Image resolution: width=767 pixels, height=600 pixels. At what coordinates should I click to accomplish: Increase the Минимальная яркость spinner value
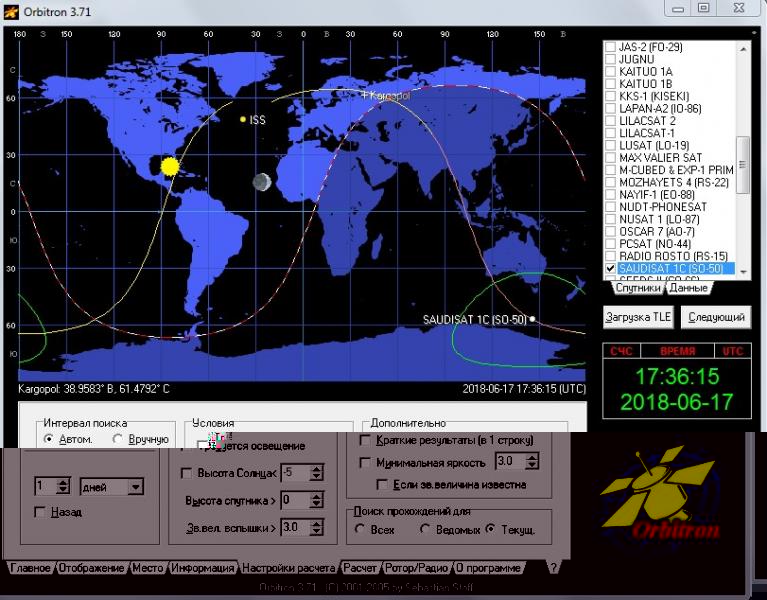click(532, 457)
